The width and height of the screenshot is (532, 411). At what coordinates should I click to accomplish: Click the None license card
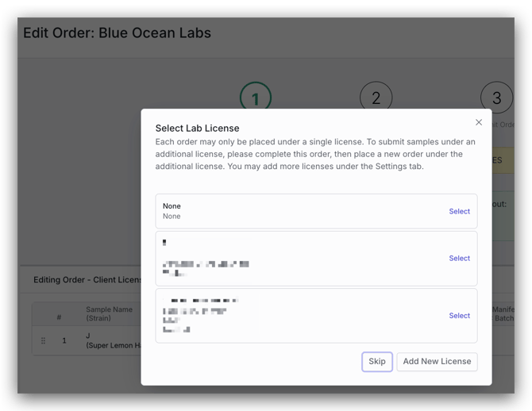click(316, 211)
